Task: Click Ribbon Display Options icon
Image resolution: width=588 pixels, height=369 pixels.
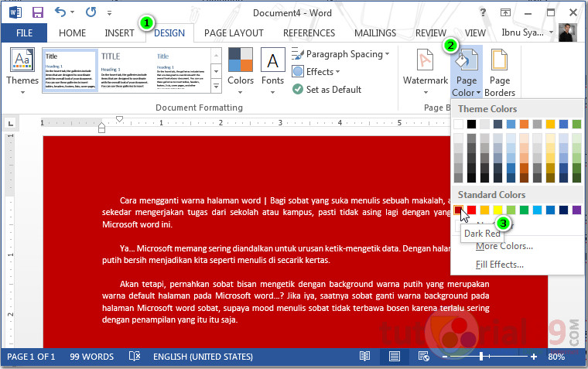Action: click(x=505, y=12)
